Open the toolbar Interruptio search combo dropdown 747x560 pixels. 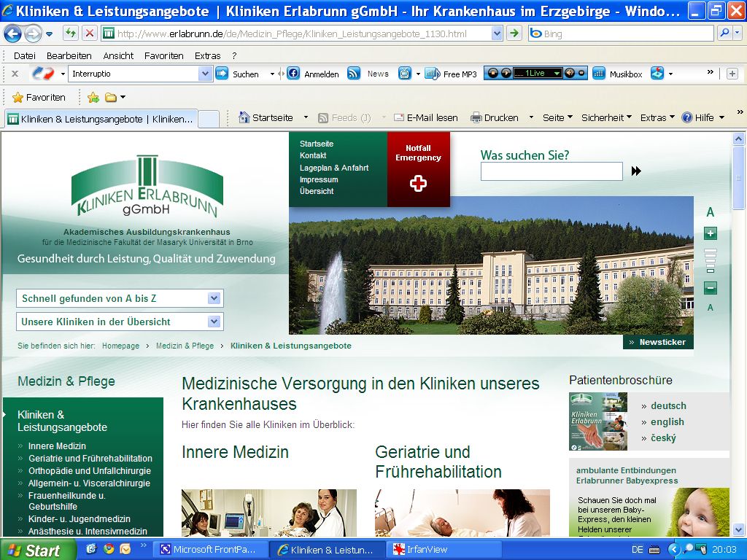pos(205,74)
